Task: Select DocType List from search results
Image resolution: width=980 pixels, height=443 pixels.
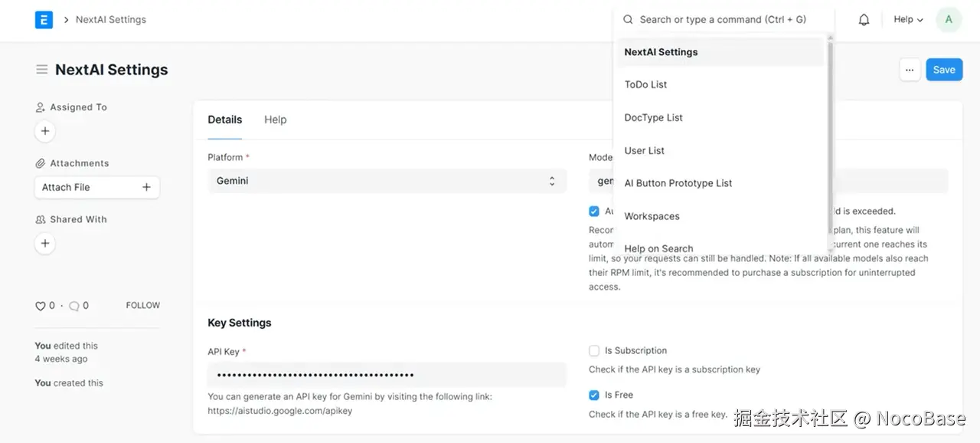Action: [653, 117]
